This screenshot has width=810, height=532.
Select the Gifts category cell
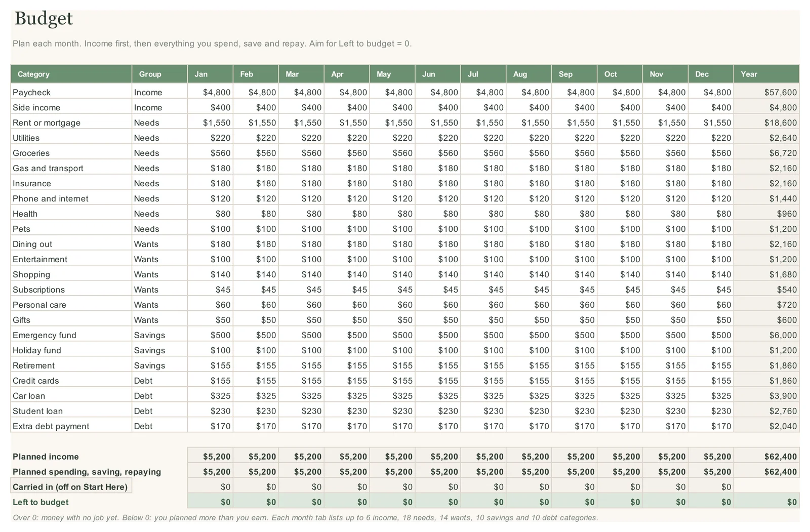(71, 320)
